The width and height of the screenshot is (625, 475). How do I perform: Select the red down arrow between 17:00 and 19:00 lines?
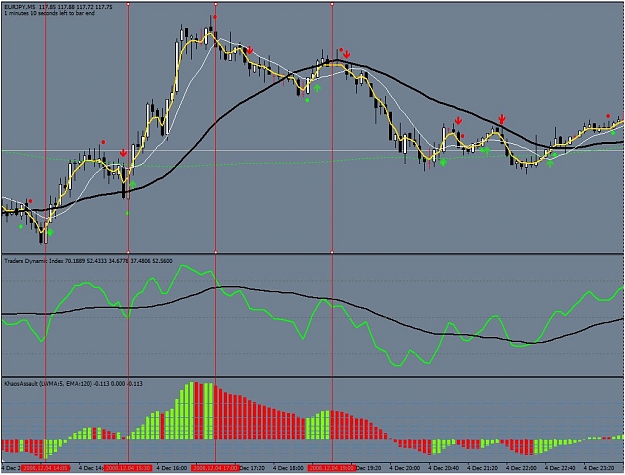click(x=250, y=50)
